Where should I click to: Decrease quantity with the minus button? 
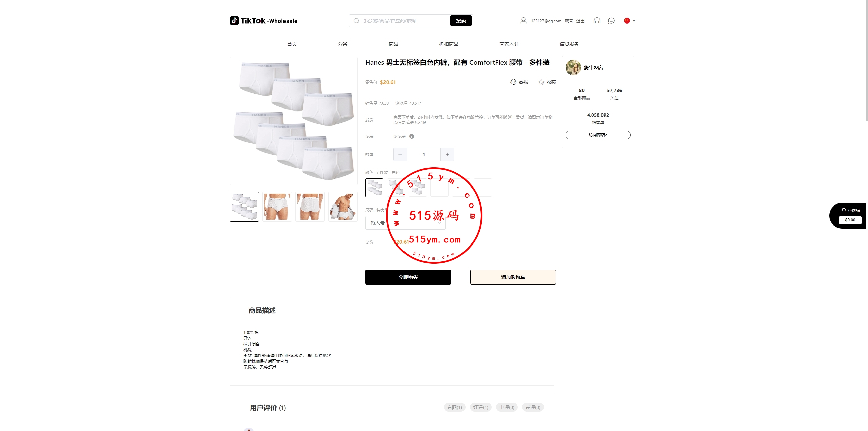click(400, 154)
